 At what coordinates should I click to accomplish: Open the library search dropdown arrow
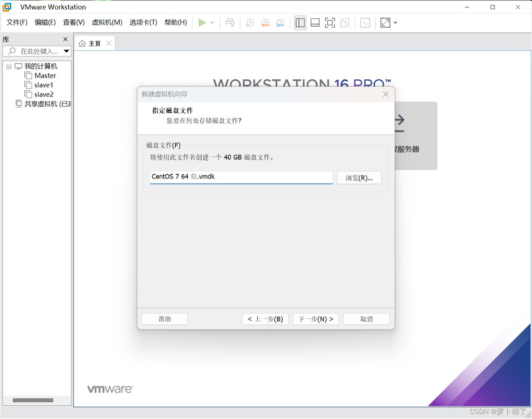coord(66,51)
